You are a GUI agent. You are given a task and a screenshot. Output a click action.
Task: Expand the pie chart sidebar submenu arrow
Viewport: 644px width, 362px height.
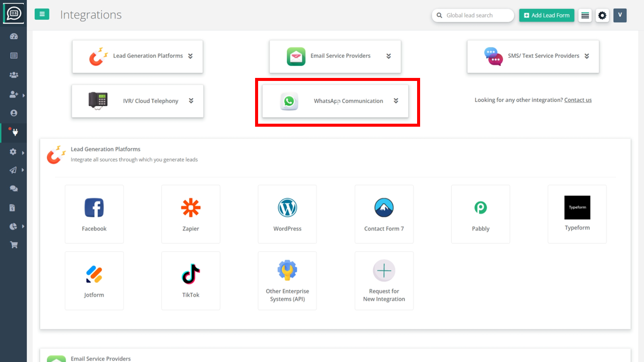pos(23,227)
